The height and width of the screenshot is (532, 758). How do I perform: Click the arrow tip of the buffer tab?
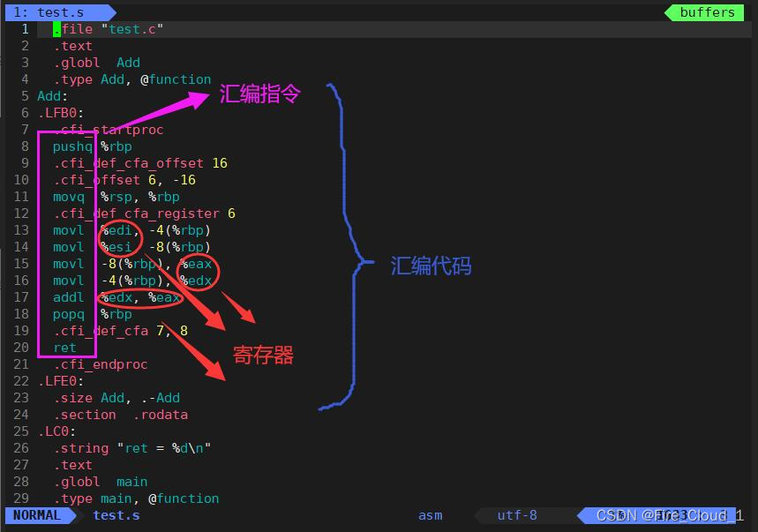[x=110, y=12]
